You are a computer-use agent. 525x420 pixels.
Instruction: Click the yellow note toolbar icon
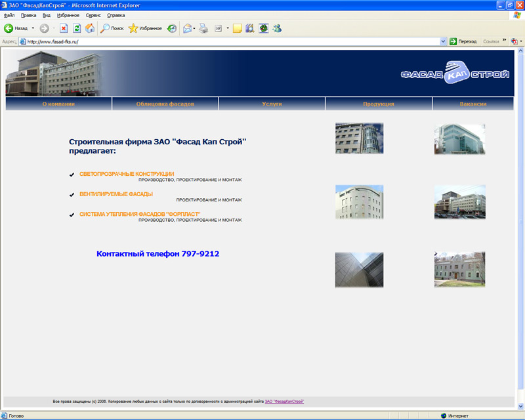(x=238, y=28)
